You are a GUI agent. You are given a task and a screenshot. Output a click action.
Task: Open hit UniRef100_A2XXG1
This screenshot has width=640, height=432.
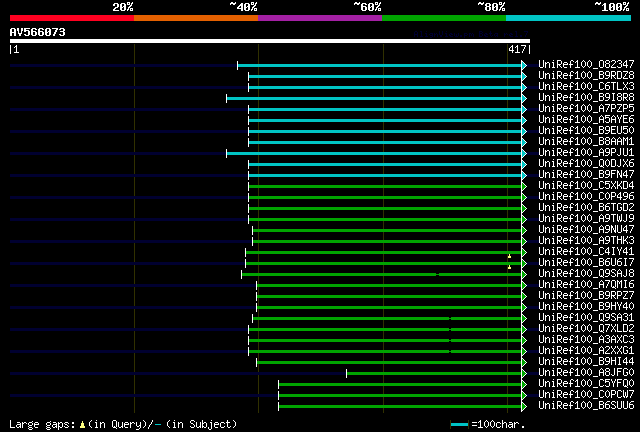[x=586, y=351]
